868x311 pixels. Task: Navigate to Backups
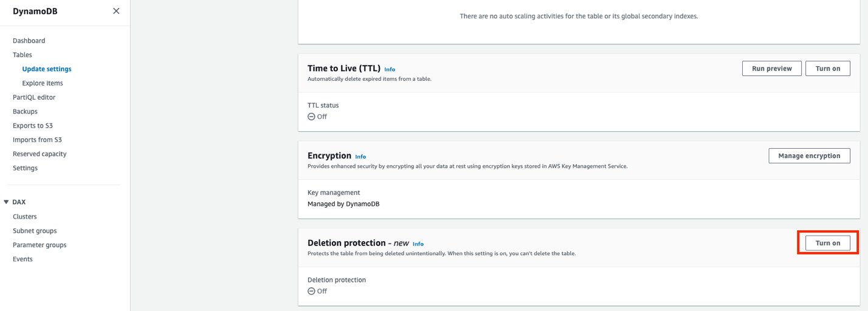click(25, 112)
